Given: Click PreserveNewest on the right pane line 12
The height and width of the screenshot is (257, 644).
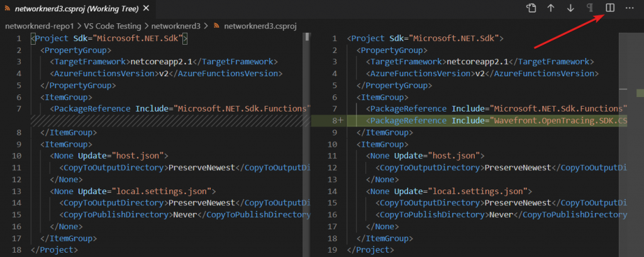Looking at the screenshot, I should [518, 168].
